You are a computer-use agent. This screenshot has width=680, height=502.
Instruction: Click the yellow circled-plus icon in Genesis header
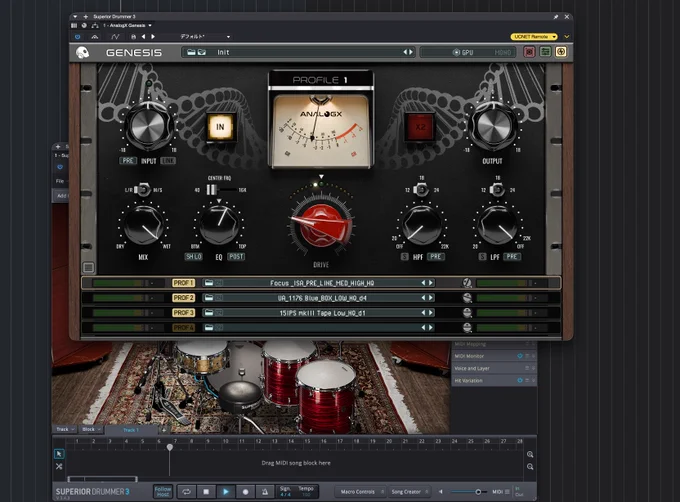point(561,52)
